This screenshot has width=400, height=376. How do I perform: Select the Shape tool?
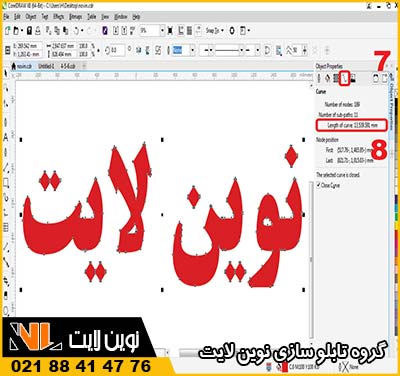tap(6, 88)
